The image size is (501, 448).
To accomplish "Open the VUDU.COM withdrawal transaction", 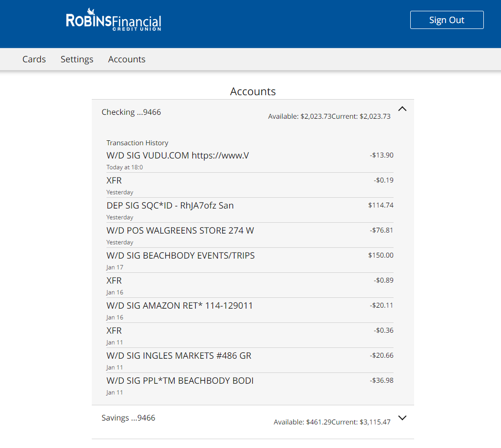I will click(x=250, y=160).
